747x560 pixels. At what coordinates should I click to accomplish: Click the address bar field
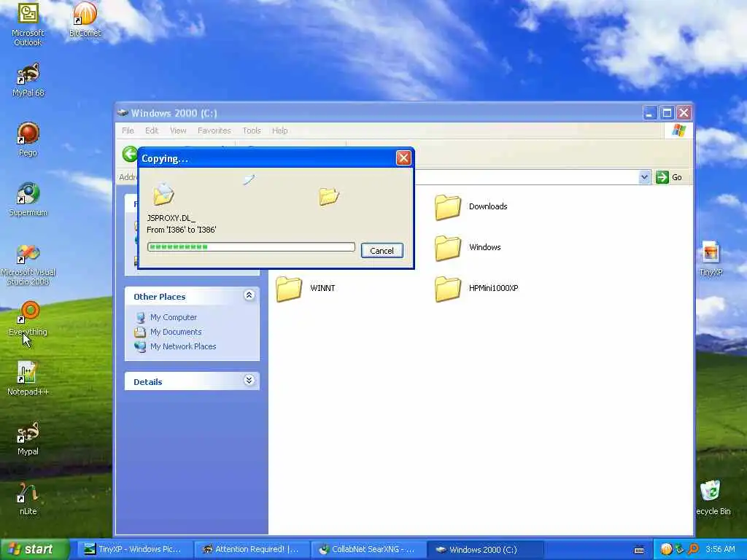527,177
